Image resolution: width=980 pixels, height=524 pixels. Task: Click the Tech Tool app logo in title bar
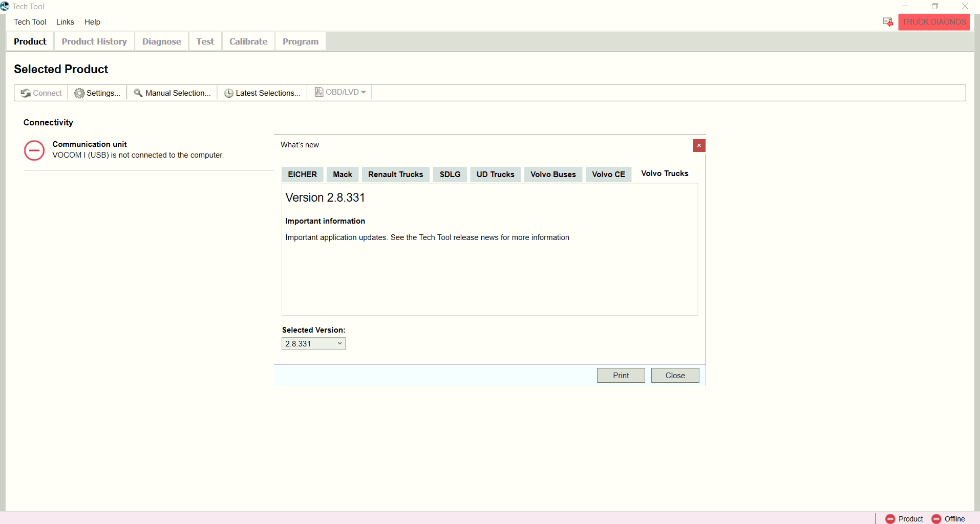(x=5, y=6)
